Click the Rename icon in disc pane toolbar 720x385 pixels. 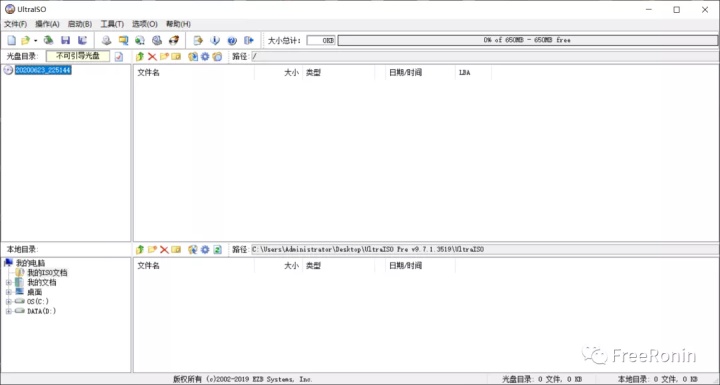pos(176,57)
